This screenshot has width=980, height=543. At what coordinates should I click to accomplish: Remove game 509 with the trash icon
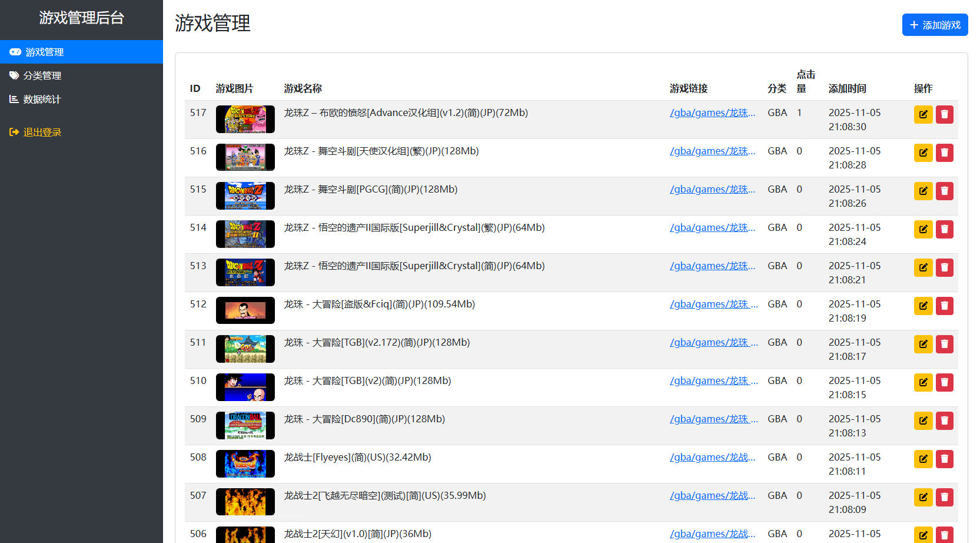(x=944, y=421)
